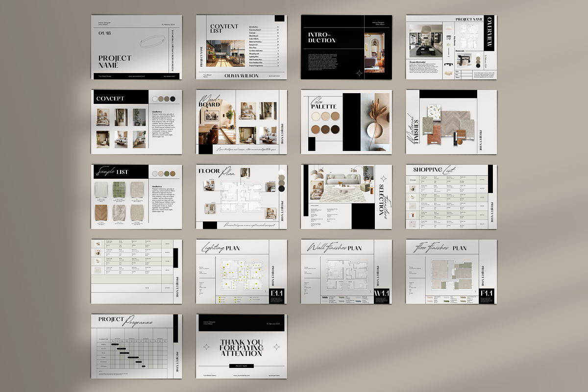Viewport: 588px width, 392px height.
Task: Click the F1.1 label on Lighting Plan slide
Action: point(277,293)
